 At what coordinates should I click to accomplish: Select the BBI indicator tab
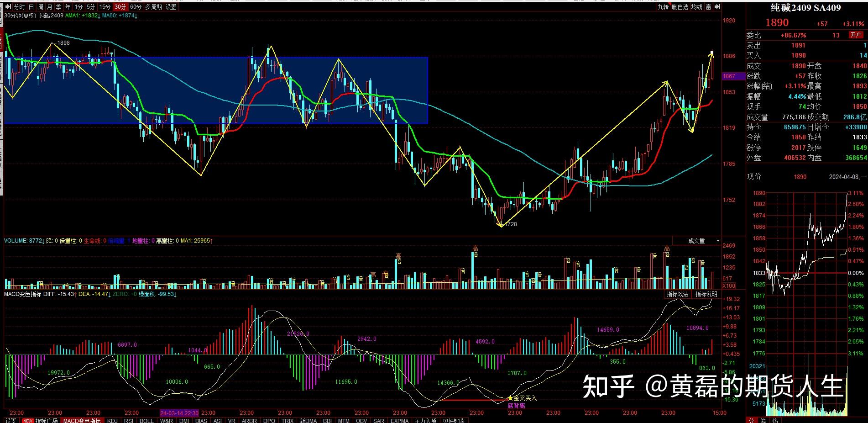327,420
